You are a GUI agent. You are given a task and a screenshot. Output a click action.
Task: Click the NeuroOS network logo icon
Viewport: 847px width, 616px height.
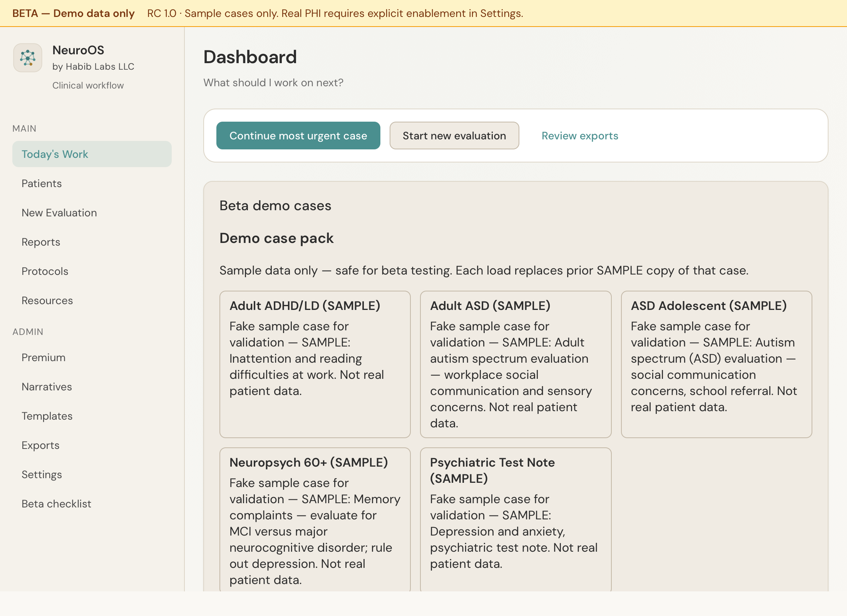[28, 58]
